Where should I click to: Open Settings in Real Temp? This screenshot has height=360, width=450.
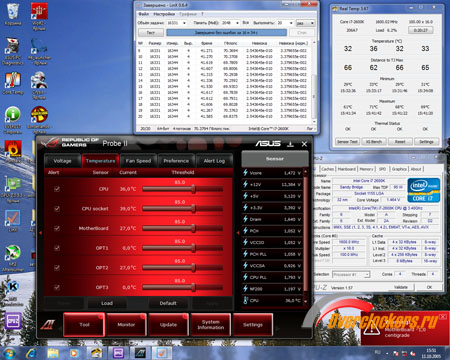tap(426, 142)
